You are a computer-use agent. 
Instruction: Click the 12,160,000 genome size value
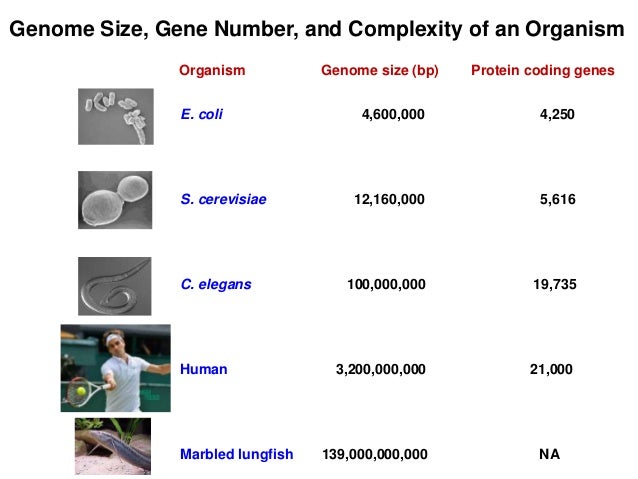[389, 199]
